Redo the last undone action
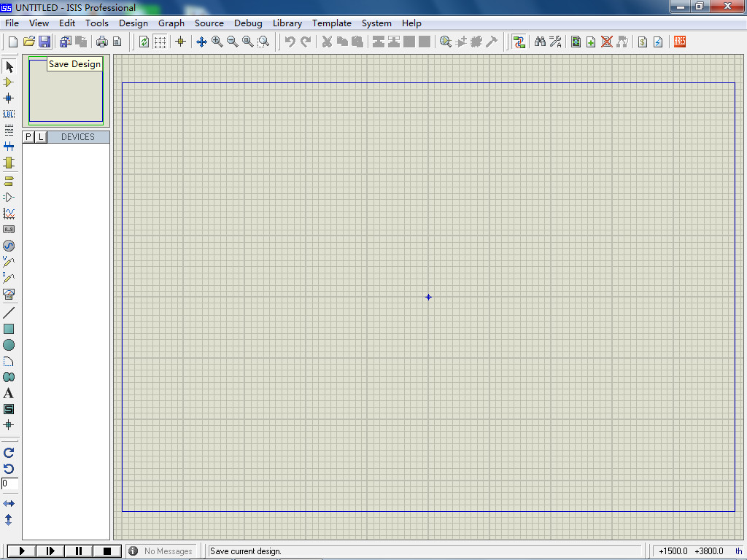The height and width of the screenshot is (560, 747). [x=306, y=42]
